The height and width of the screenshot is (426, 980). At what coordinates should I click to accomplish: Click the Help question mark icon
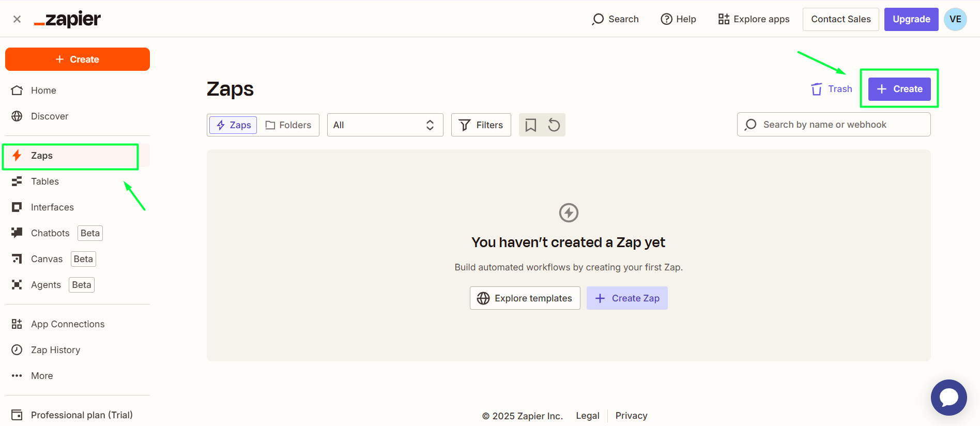(x=667, y=19)
